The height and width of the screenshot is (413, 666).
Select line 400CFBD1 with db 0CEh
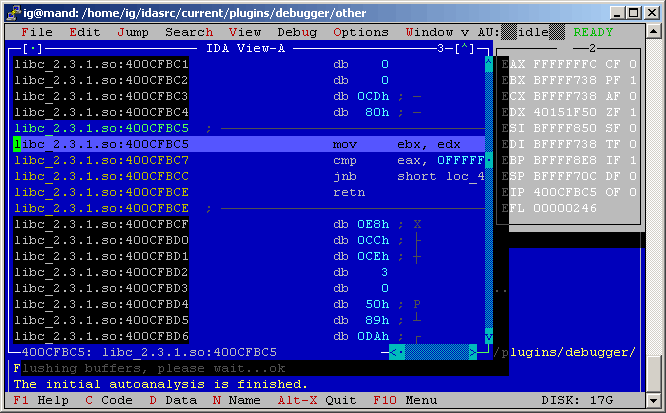[x=249, y=256]
